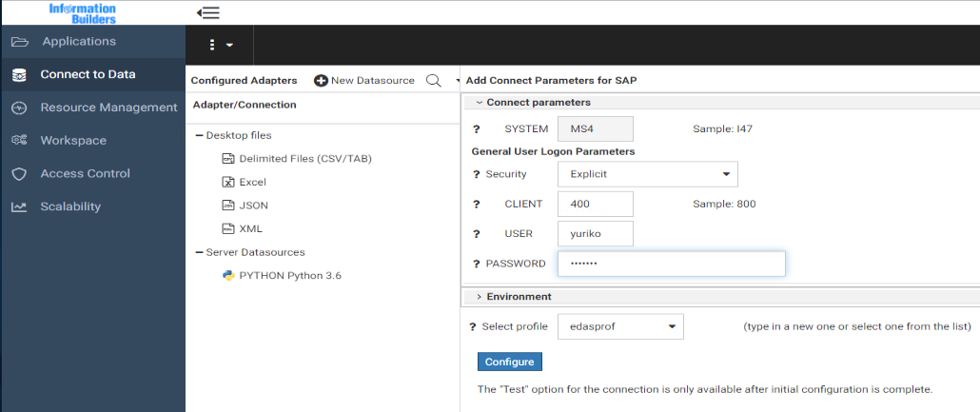Click the help question mark beside PASSWORD
This screenshot has width=980, height=412.
click(477, 264)
